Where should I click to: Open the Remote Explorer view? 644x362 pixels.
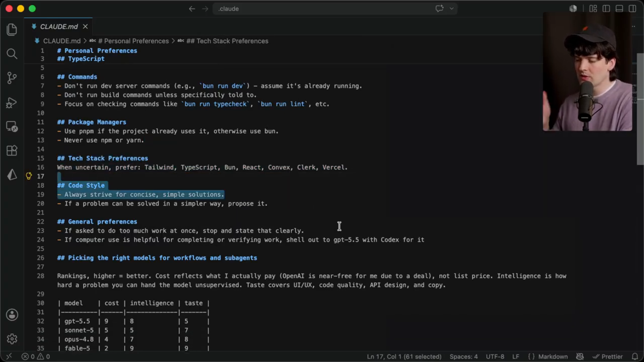pos(12,126)
